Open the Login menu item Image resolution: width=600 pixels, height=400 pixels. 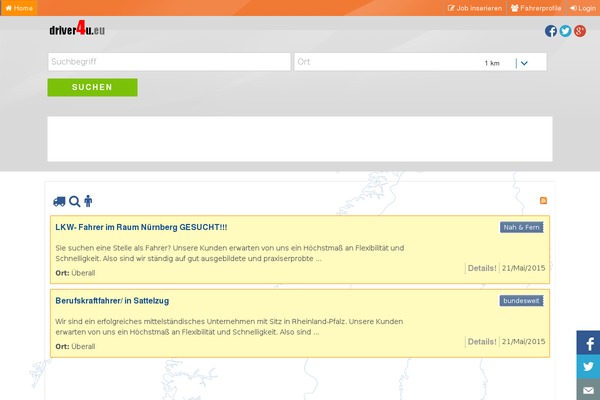[x=583, y=8]
